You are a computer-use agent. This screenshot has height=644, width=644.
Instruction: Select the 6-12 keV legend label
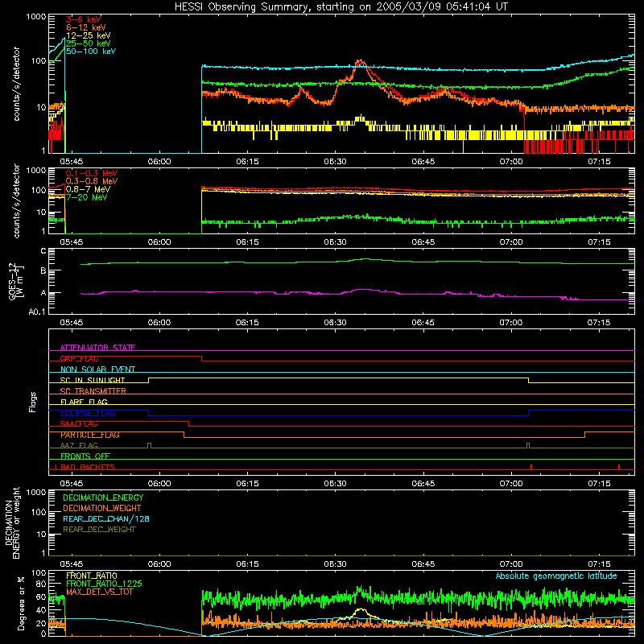86,27
